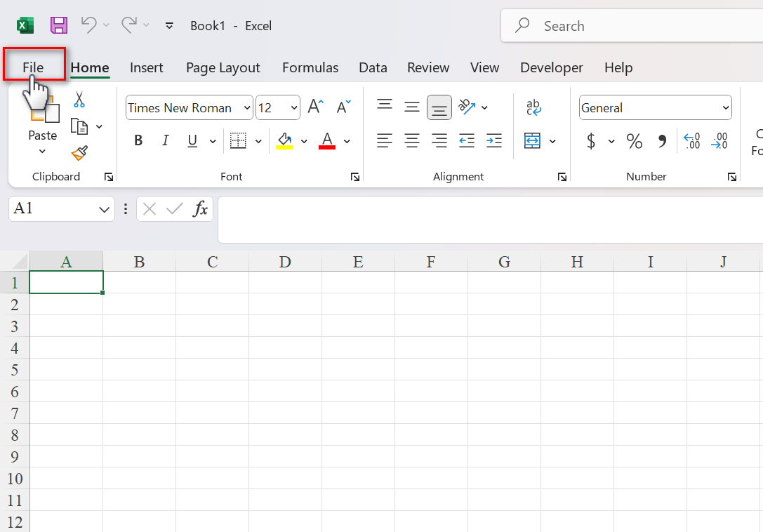Click the Insert Function fx icon
Screen dimensions: 763x532
201,208
